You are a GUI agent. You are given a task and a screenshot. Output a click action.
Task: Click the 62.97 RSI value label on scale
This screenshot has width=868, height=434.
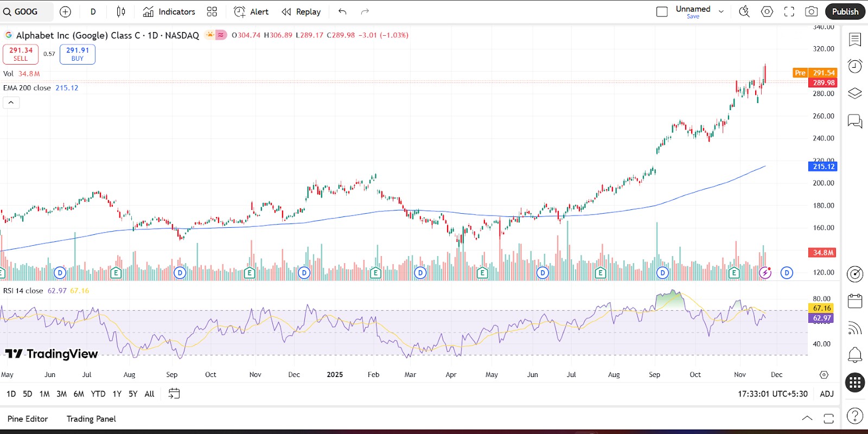[821, 318]
